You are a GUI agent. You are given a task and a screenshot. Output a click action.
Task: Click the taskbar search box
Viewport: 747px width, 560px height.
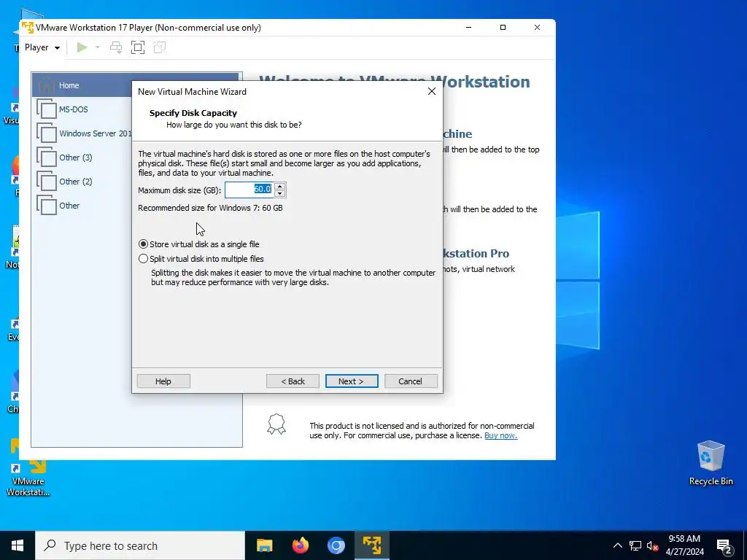pos(140,545)
